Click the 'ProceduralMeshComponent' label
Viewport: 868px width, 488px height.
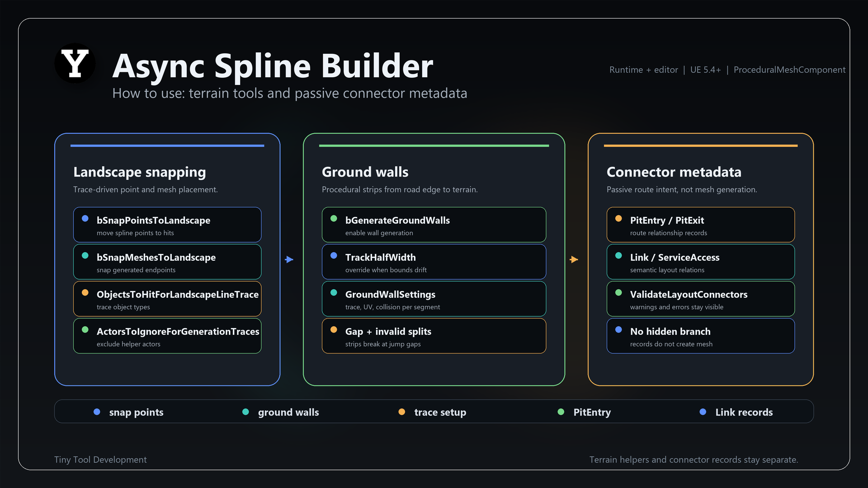[789, 70]
